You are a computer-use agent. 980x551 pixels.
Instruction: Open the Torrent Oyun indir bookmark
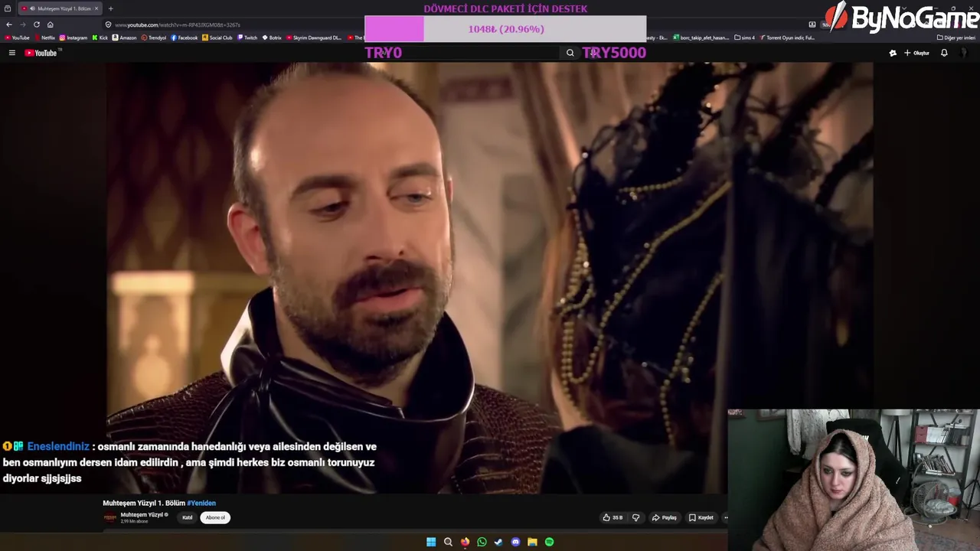point(788,37)
